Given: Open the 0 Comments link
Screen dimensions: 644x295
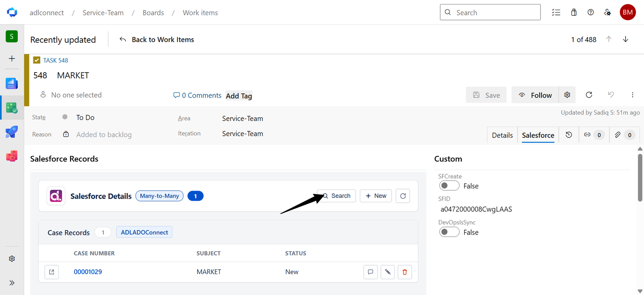Looking at the screenshot, I should [197, 95].
